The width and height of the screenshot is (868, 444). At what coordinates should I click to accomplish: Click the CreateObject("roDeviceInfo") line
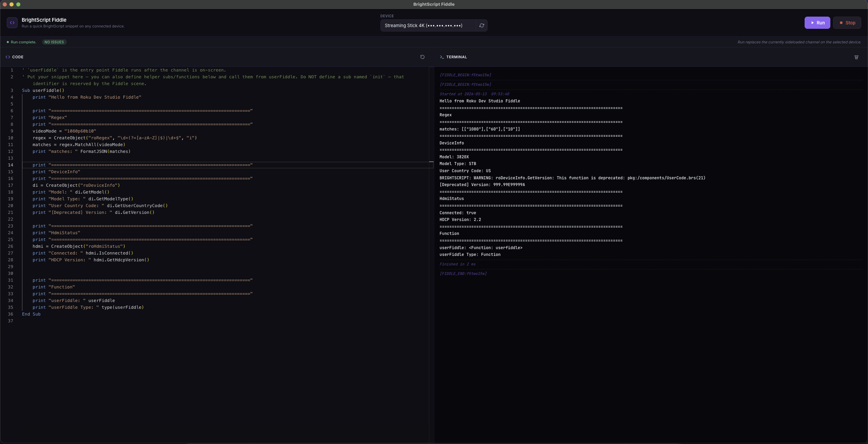(x=76, y=185)
